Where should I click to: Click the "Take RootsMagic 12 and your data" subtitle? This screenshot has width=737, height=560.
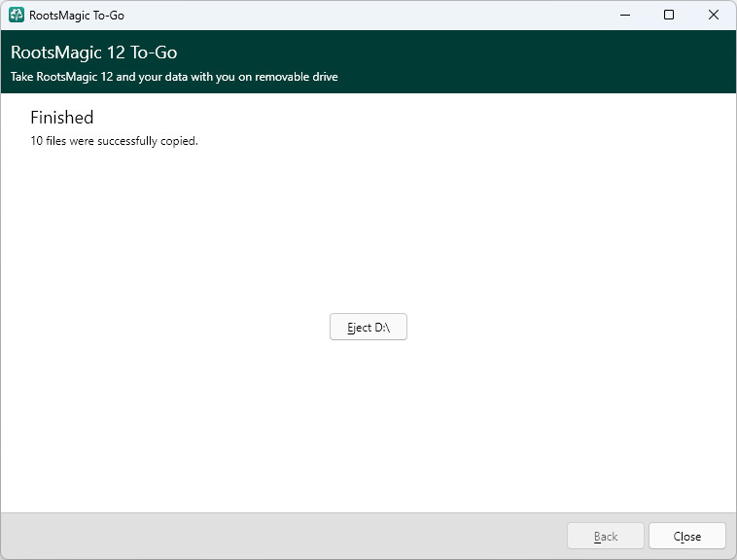pos(174,77)
